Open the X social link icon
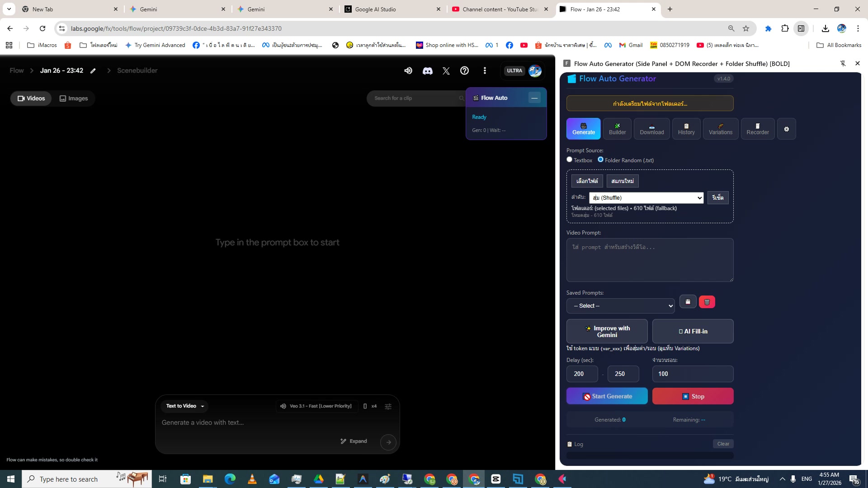The width and height of the screenshot is (868, 488). pos(446,70)
